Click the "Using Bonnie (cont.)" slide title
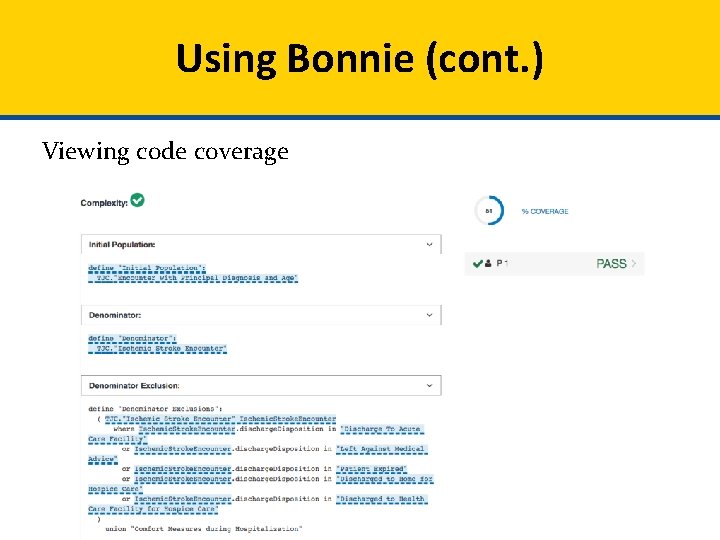 tap(360, 59)
